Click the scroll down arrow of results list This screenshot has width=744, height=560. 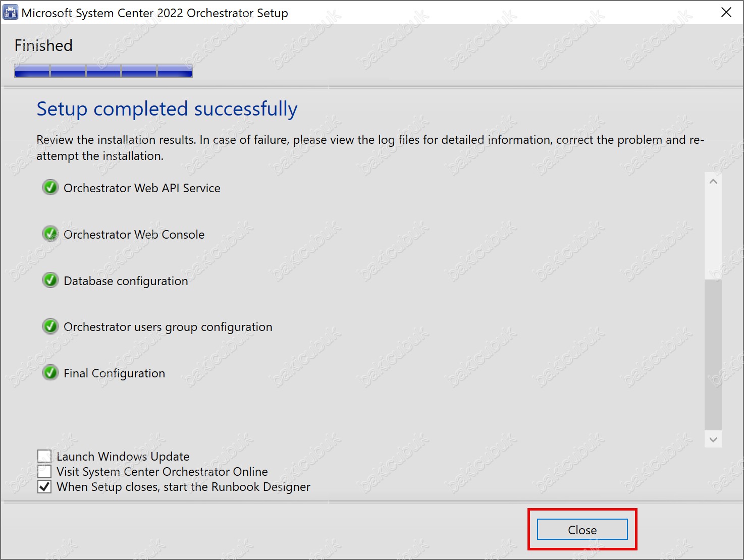pos(713,439)
